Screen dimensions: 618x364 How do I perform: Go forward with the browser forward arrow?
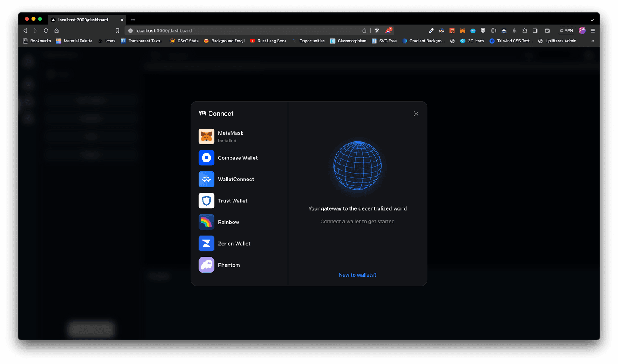click(36, 30)
